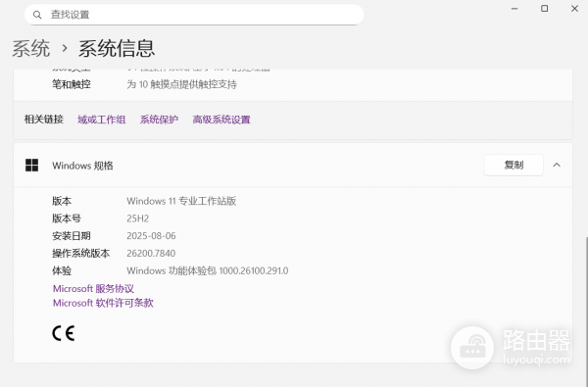Click the 版本号 label
The width and height of the screenshot is (588, 387).
(67, 218)
